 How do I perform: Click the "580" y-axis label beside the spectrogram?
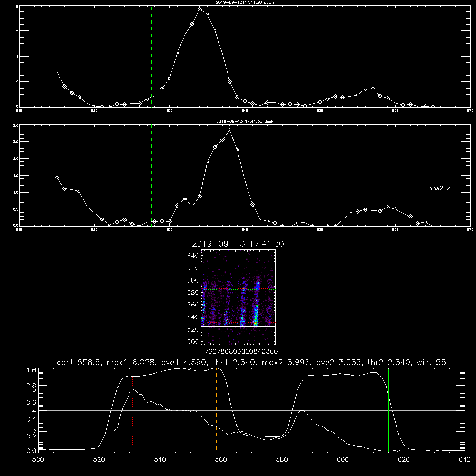pos(193,293)
